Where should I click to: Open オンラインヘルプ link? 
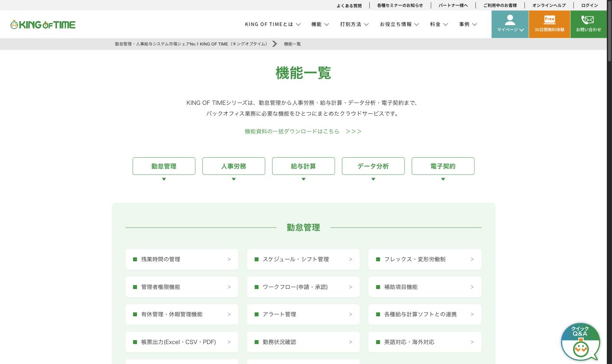549,6
